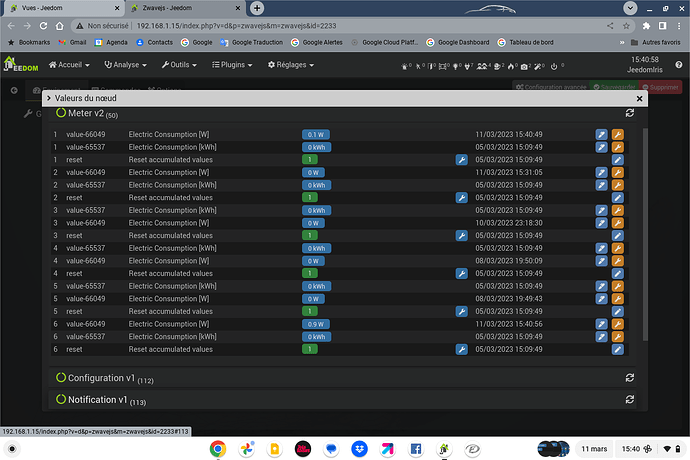Refresh the Configuration v1 section
This screenshot has height=460, width=690.
(x=630, y=378)
